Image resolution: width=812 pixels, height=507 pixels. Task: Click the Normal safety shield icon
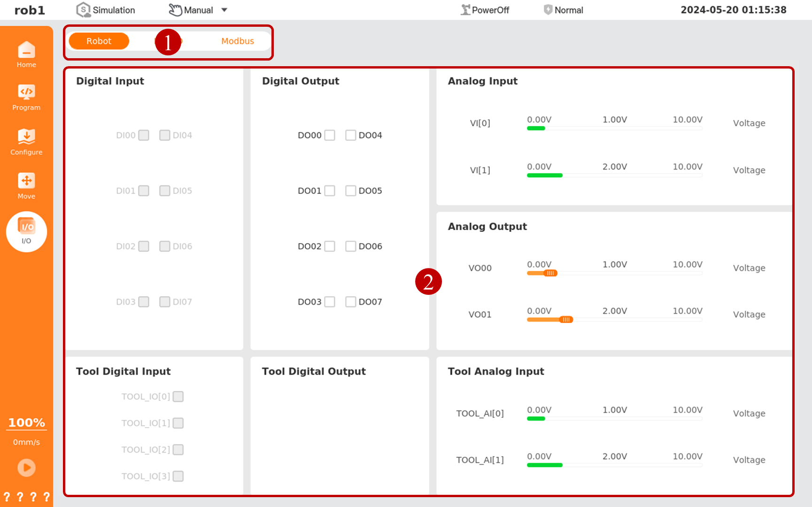click(x=548, y=10)
